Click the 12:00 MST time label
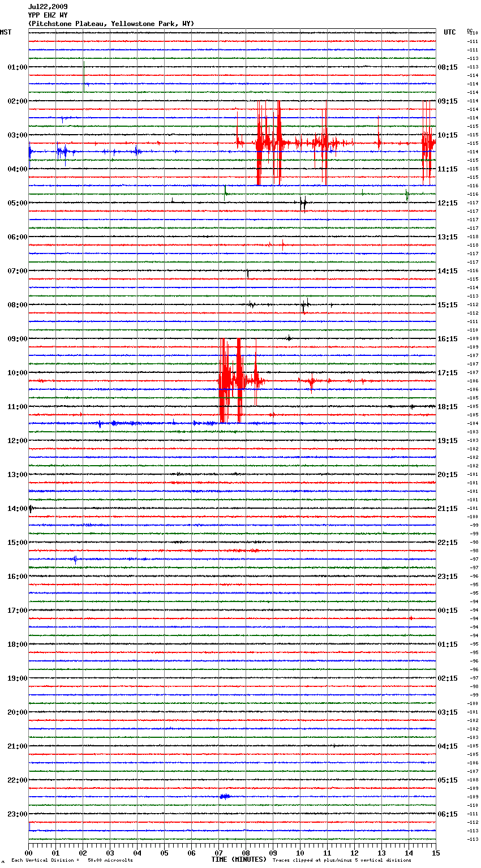This screenshot has width=481, height=868. pos(18,441)
